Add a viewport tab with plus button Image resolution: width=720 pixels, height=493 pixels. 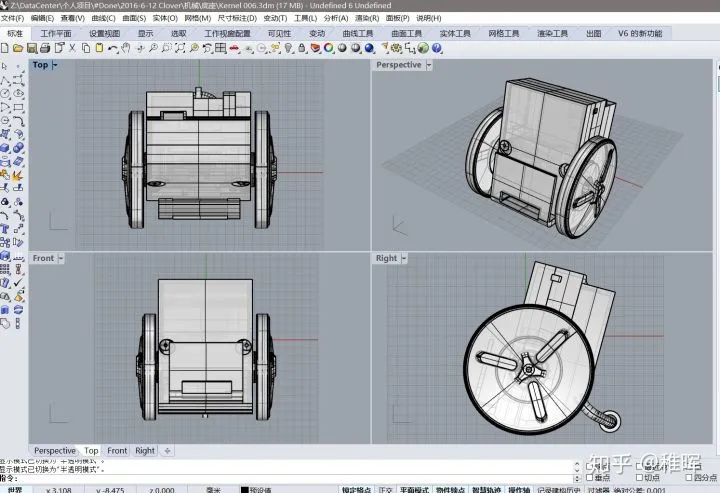point(168,451)
